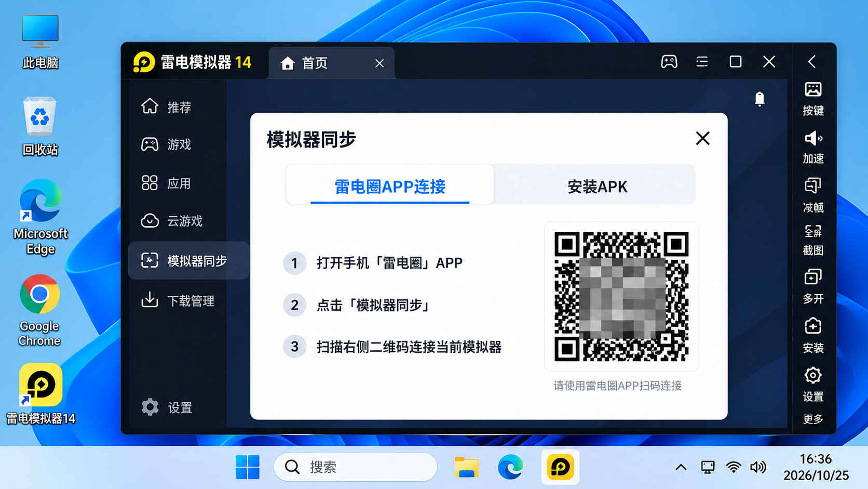Open the taskbar clock showing 16:36
The image size is (868, 489).
click(x=816, y=467)
